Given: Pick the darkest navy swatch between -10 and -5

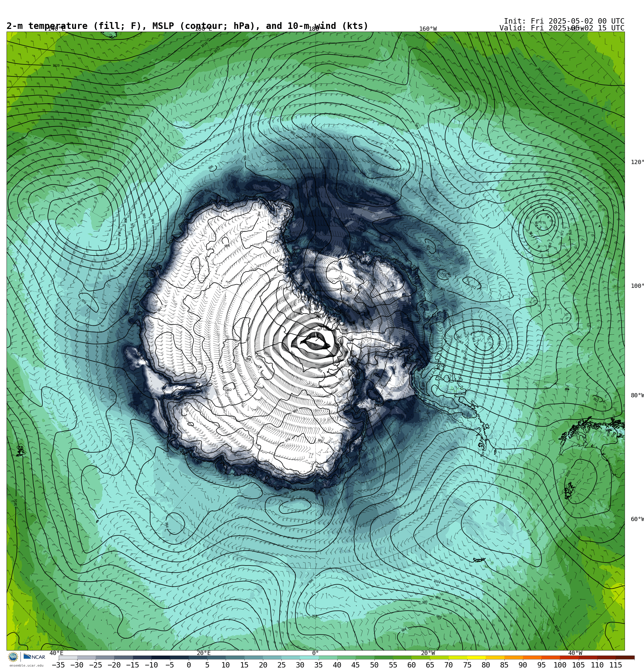Looking at the screenshot, I should pyautogui.click(x=160, y=657).
